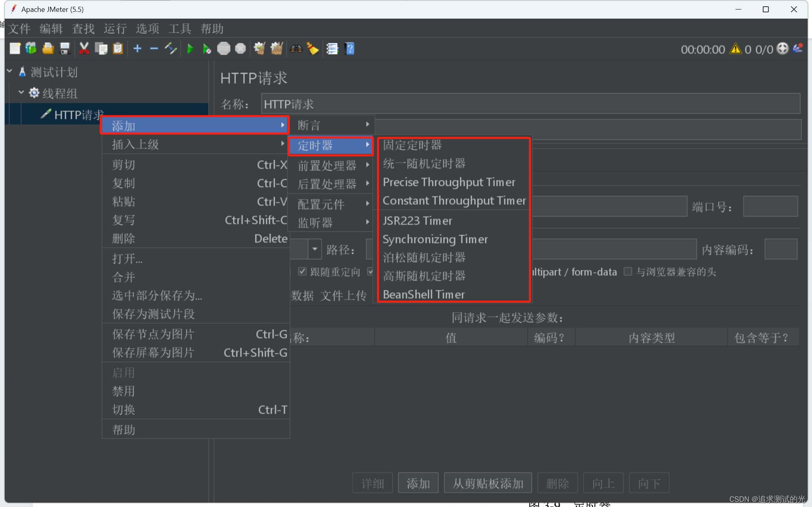
Task: Collapse all nodes with minus icon
Action: pos(154,49)
